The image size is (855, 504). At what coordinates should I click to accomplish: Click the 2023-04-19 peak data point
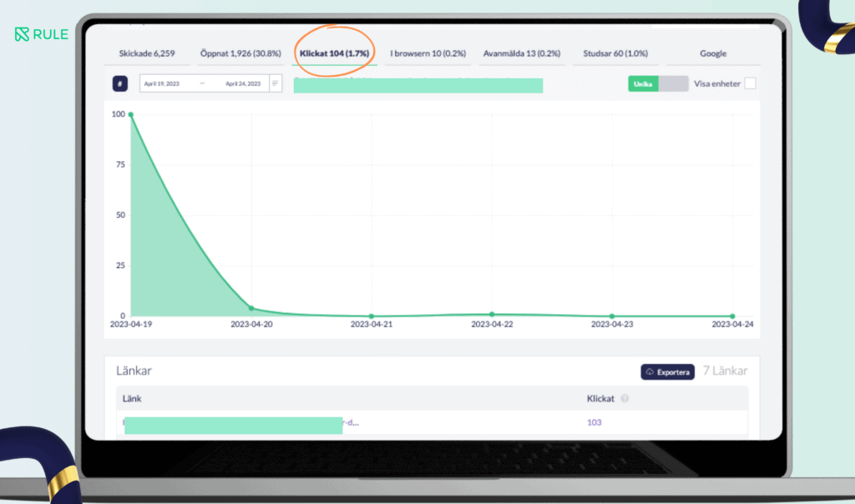[131, 114]
